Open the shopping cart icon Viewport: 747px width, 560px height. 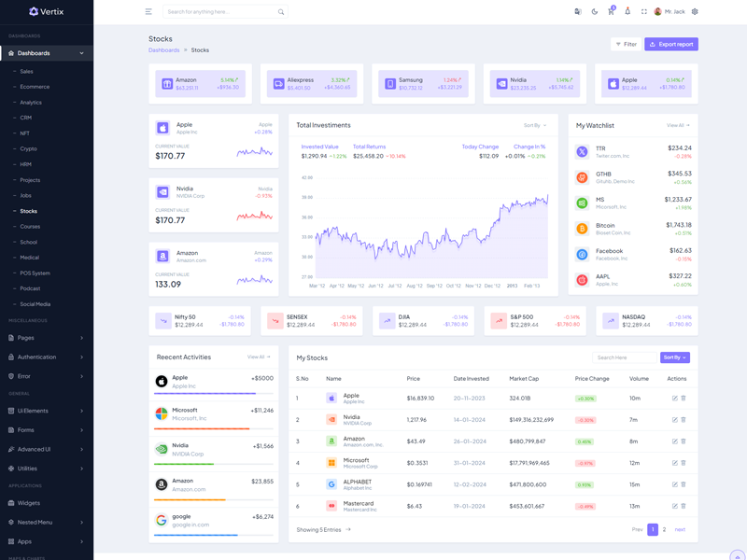[611, 12]
